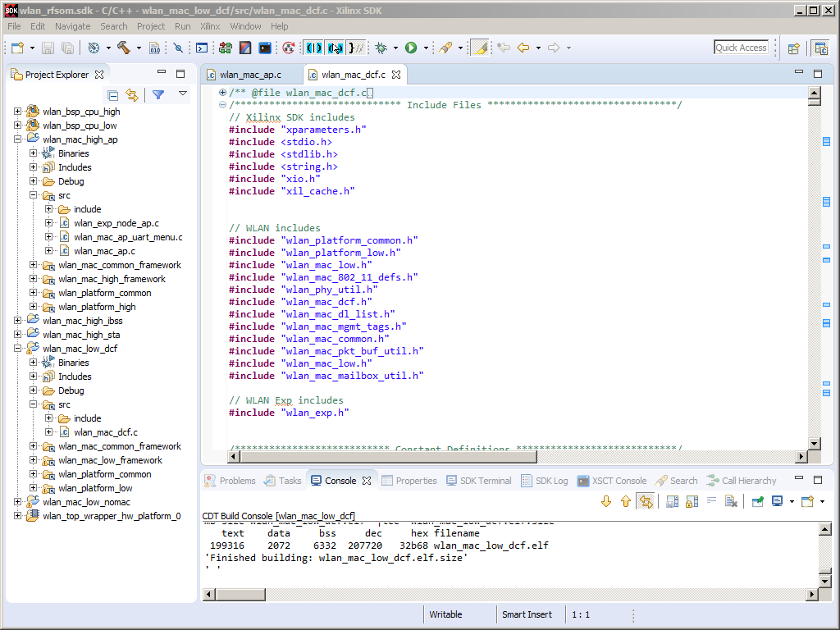Toggle Mark Occurrences highlighter button

pyautogui.click(x=480, y=48)
